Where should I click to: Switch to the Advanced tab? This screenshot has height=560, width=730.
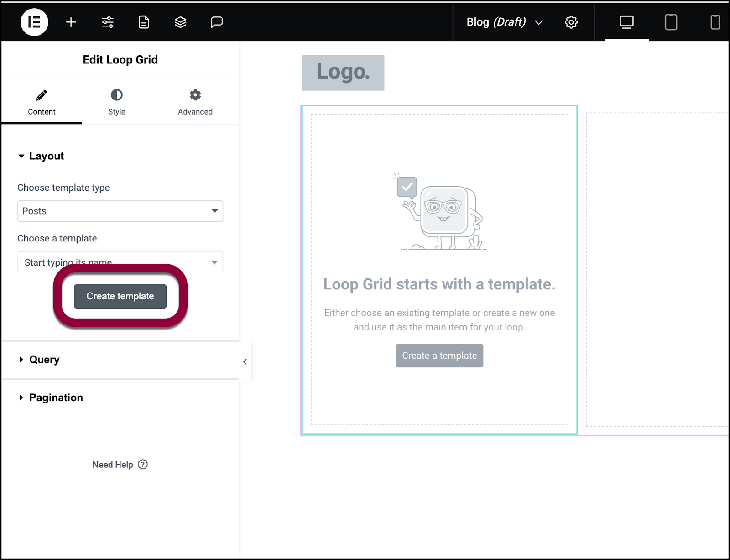point(195,102)
